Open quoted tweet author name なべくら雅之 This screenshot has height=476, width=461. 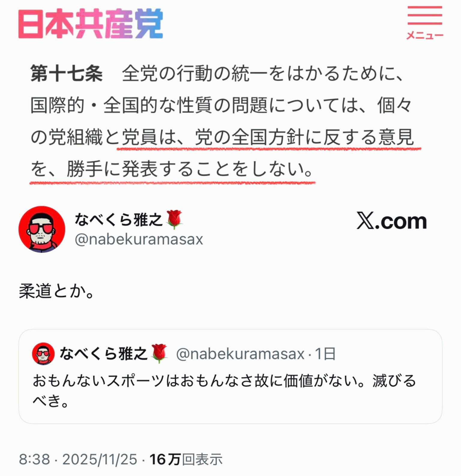click(104, 353)
